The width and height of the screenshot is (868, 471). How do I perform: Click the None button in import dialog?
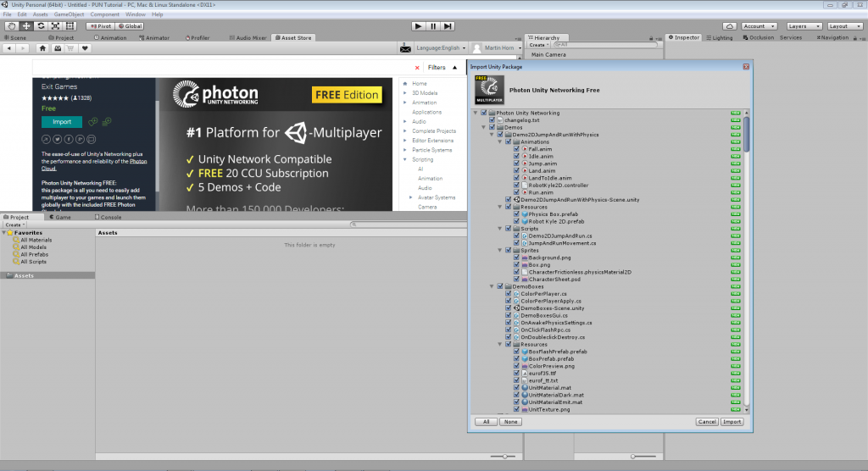[x=510, y=422]
